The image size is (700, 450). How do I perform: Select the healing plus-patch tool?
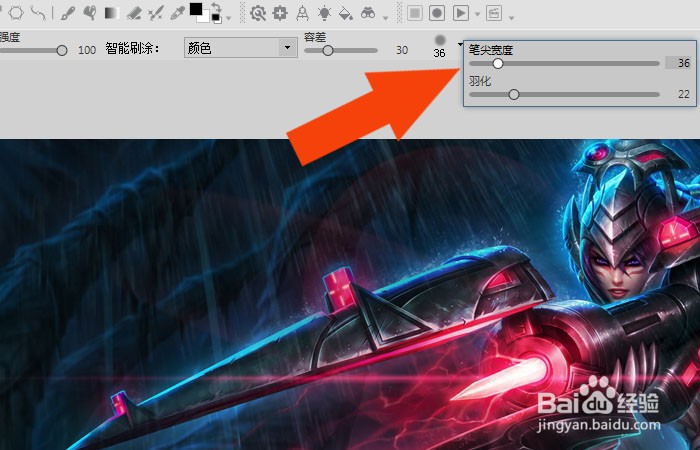click(280, 13)
